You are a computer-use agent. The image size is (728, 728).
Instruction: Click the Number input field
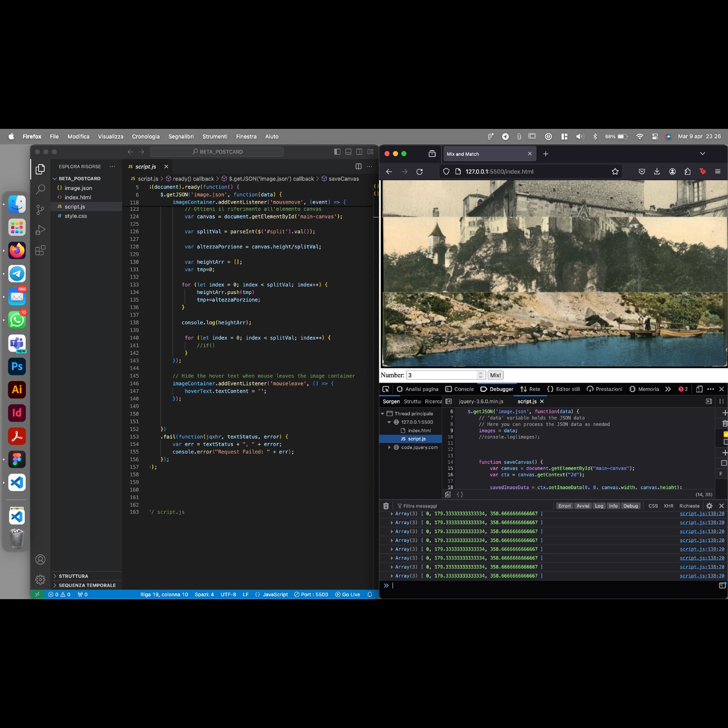446,375
